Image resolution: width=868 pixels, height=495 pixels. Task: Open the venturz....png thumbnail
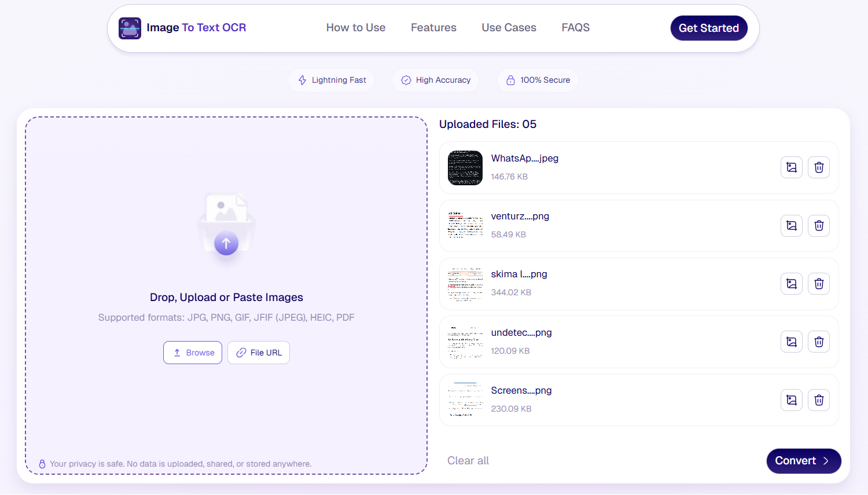[x=465, y=226]
